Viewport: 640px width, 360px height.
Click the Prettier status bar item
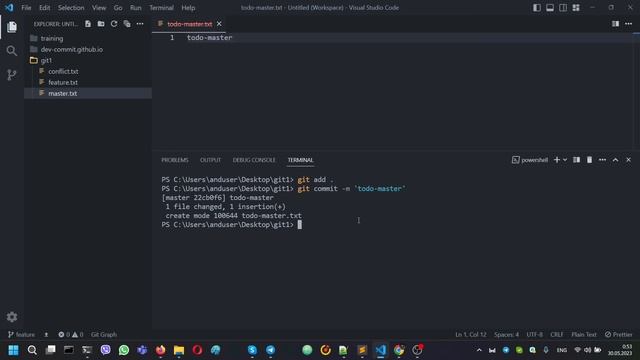618,335
